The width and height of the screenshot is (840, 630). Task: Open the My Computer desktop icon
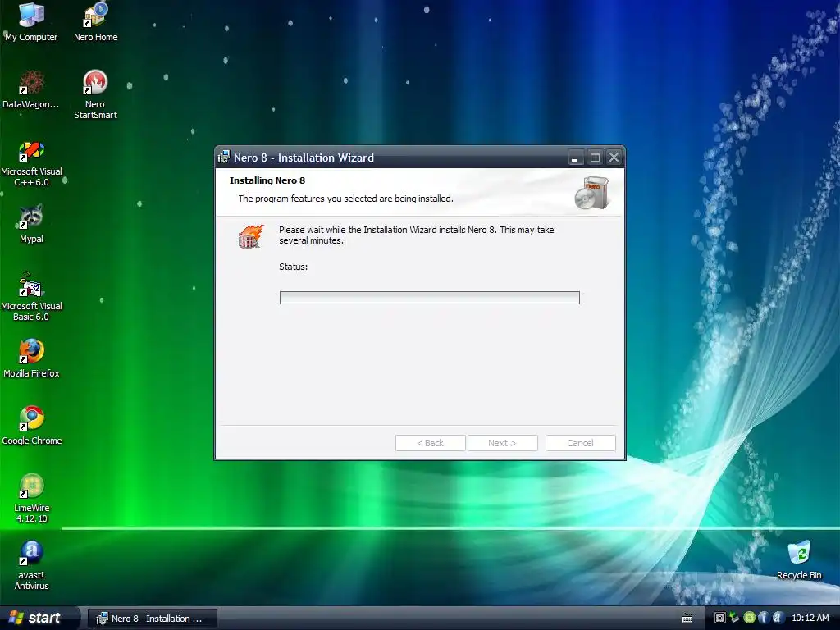pyautogui.click(x=31, y=21)
